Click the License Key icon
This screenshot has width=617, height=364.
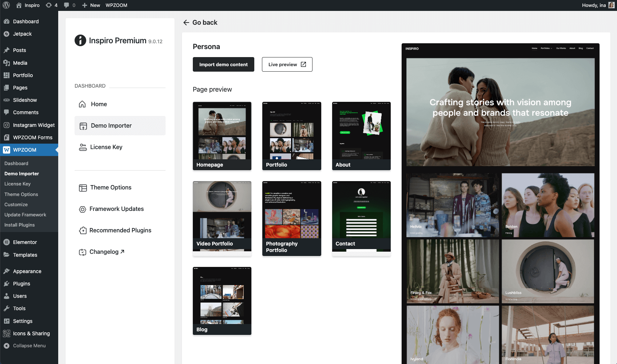(83, 147)
